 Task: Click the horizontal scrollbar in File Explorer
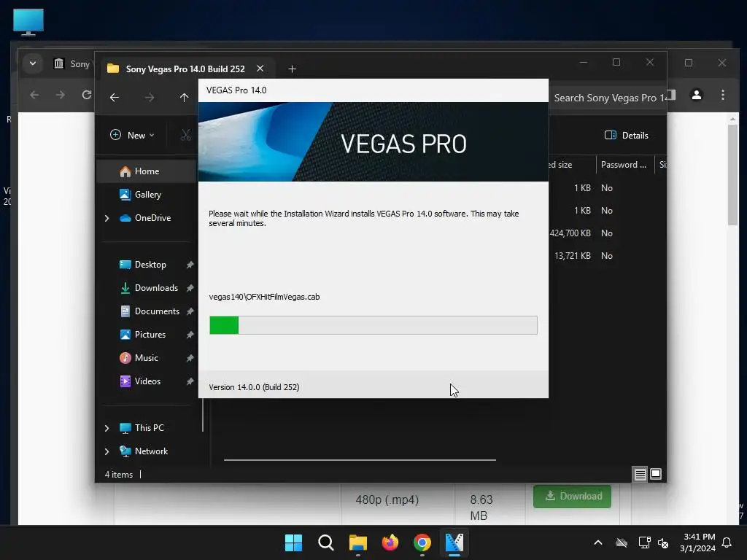point(360,460)
